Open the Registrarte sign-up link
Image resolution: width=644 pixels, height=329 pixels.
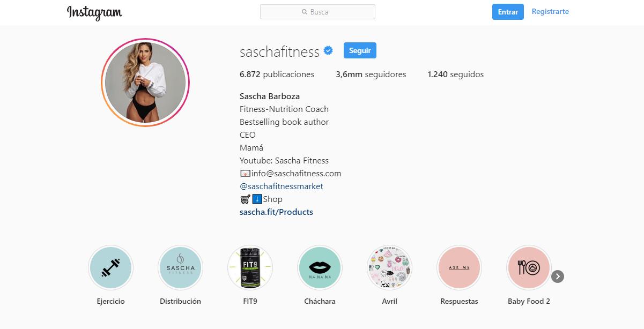pos(550,11)
